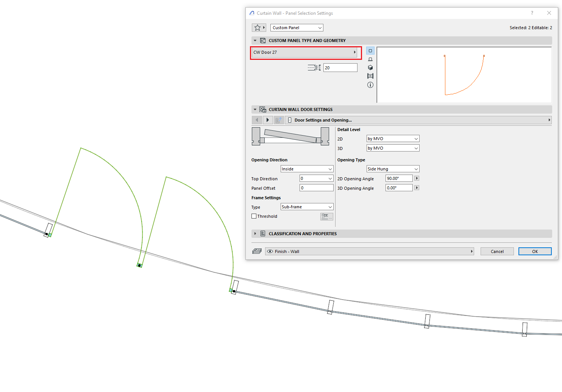Edit the panel thickness field showing 20

point(340,68)
